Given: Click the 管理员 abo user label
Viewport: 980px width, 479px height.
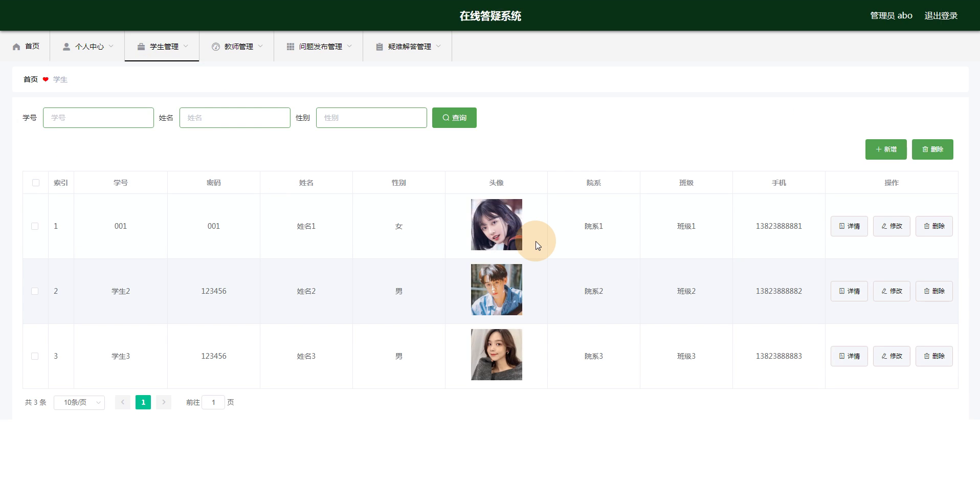Looking at the screenshot, I should pyautogui.click(x=892, y=16).
